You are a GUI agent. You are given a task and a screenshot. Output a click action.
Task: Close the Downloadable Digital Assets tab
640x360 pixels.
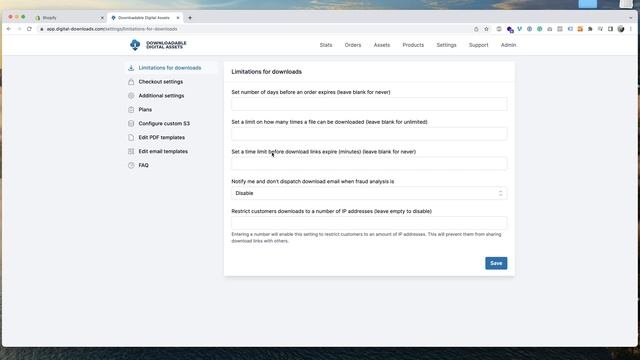click(x=178, y=18)
